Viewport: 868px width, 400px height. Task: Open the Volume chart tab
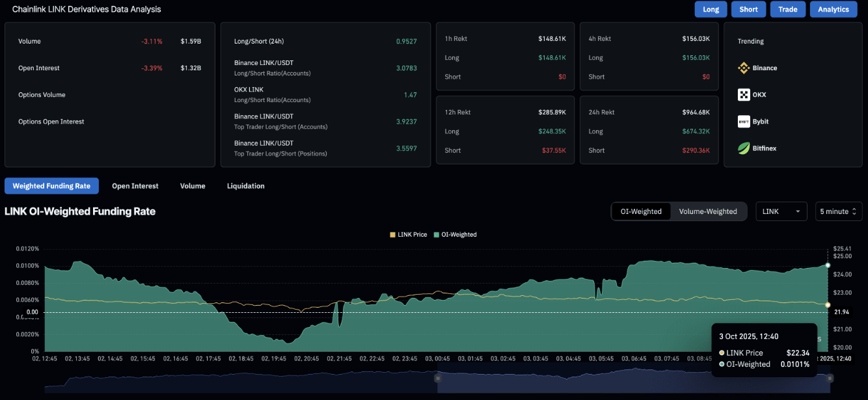[193, 186]
